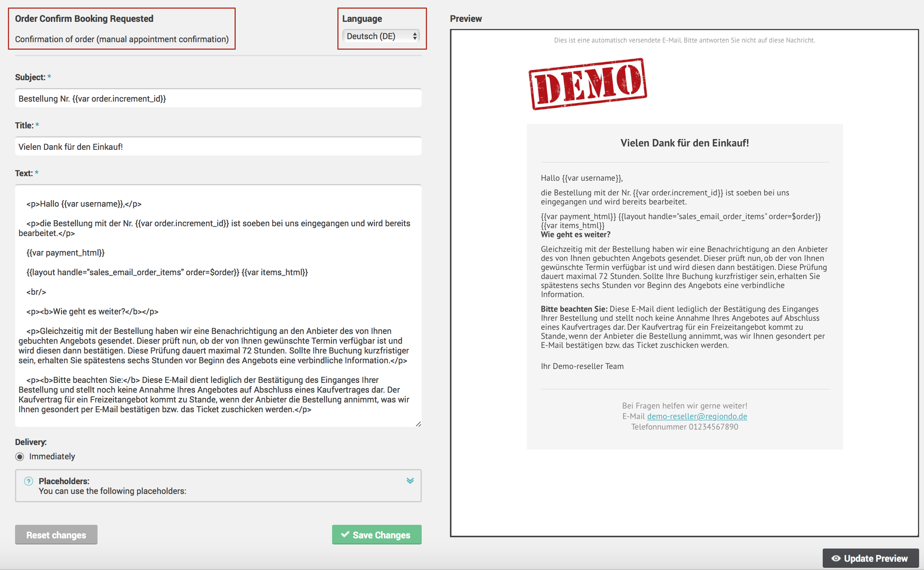Click the 'Vielen Dank für den Einkauf!' preview heading

pos(685,143)
